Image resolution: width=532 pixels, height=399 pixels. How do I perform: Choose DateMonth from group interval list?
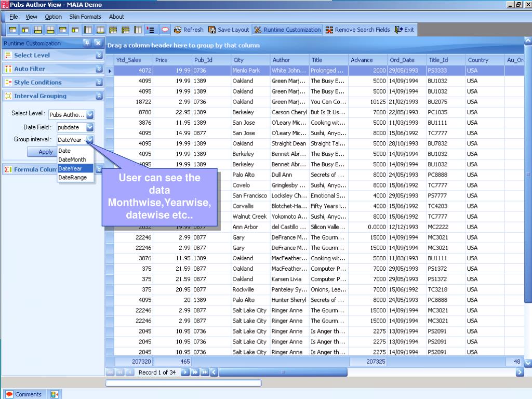coord(72,159)
